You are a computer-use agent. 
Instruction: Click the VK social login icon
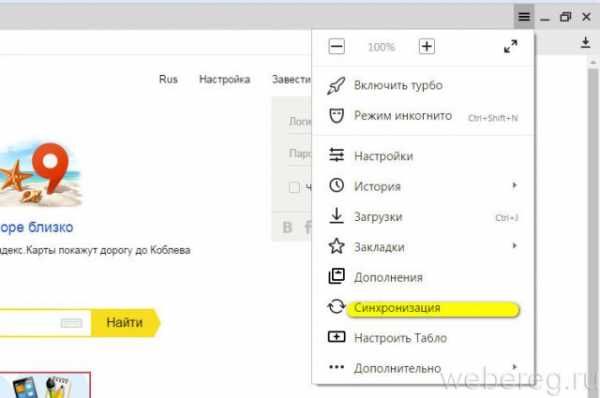287,227
